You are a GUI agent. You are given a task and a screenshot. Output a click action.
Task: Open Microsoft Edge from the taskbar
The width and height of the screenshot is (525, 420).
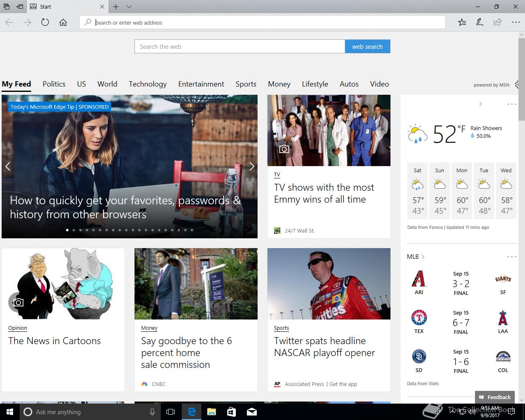point(192,412)
